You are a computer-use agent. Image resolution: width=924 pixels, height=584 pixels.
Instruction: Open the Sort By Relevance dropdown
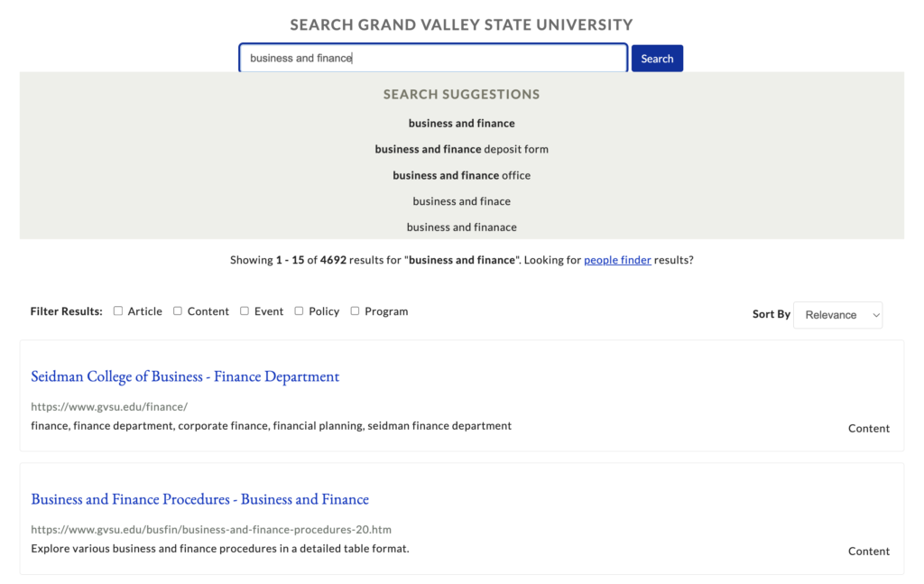pos(837,315)
